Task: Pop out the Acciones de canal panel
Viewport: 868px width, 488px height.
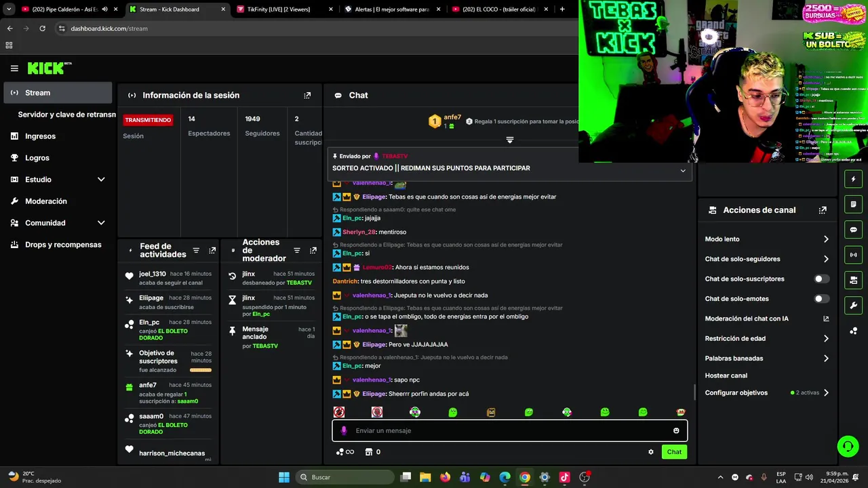Action: pyautogui.click(x=823, y=210)
